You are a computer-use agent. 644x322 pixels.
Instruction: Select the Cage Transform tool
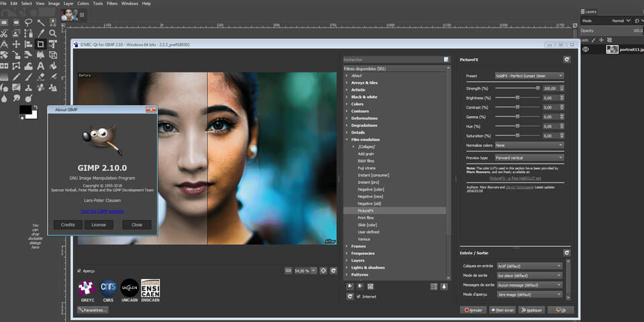pos(16,66)
